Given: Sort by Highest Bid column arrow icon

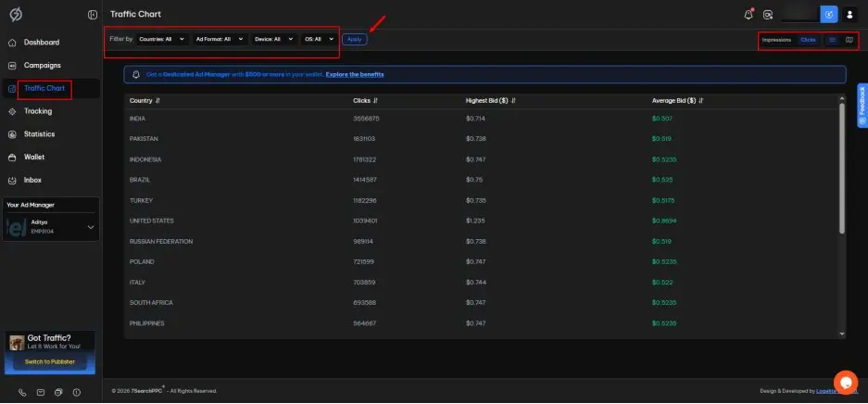Looking at the screenshot, I should coord(513,101).
